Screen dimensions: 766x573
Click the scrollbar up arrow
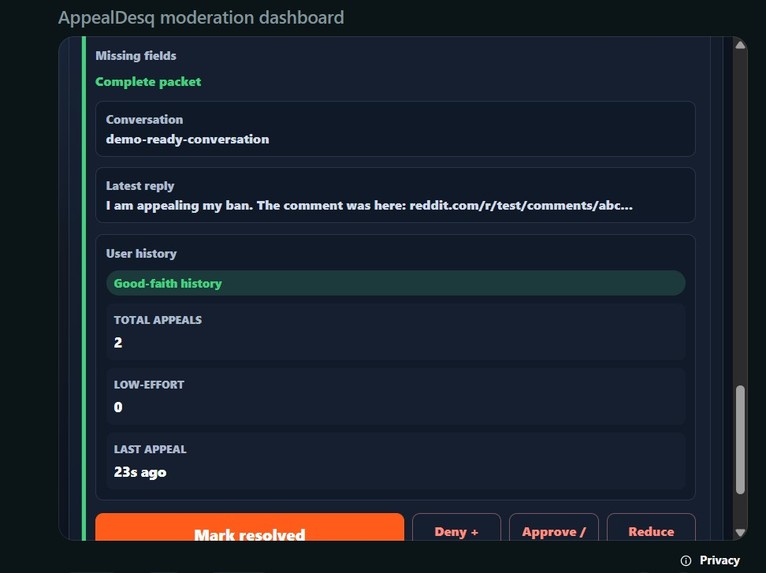pyautogui.click(x=740, y=45)
